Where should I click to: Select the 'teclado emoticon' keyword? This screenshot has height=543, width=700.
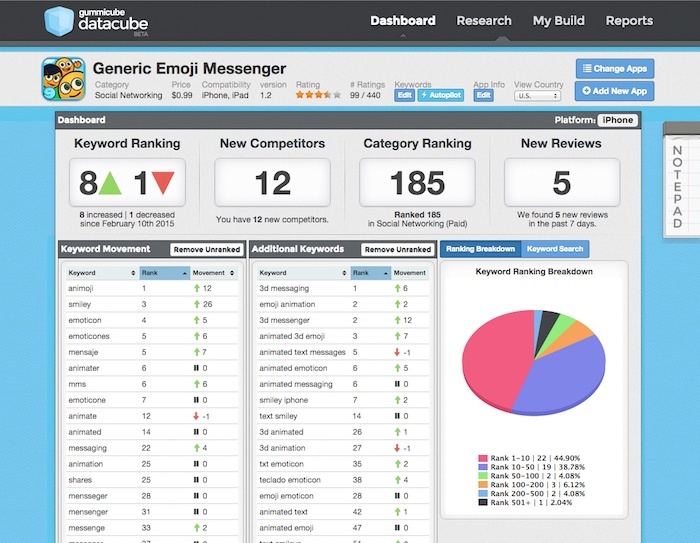tap(290, 480)
